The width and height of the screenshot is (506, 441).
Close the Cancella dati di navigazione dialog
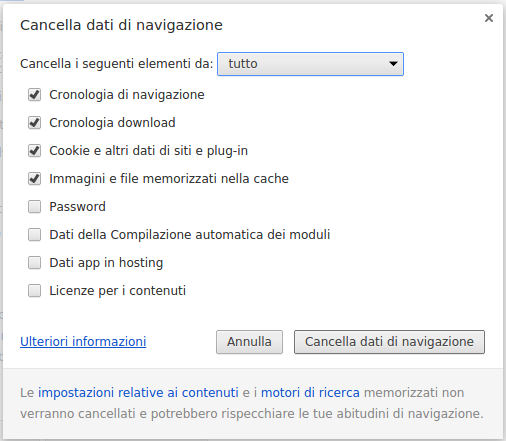[489, 18]
